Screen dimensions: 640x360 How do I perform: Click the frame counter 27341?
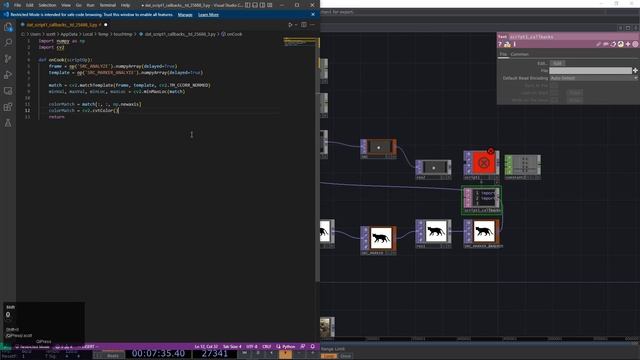(x=215, y=353)
